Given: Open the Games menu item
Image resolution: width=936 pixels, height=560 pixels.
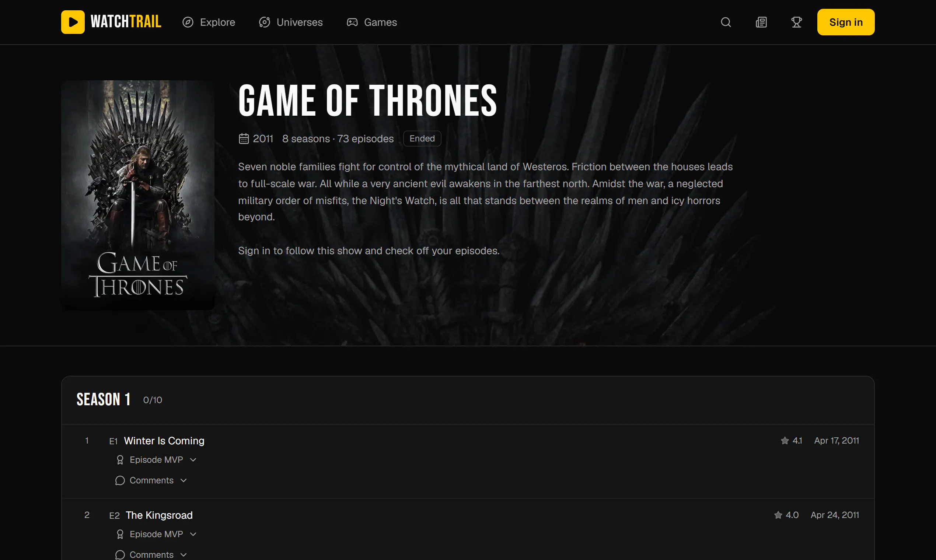Looking at the screenshot, I should click(372, 22).
